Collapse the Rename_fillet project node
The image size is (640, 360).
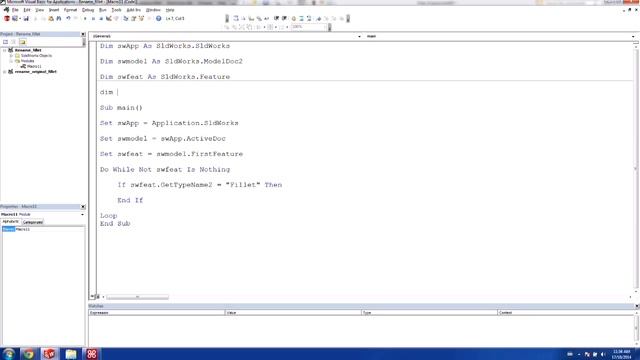point(4,50)
